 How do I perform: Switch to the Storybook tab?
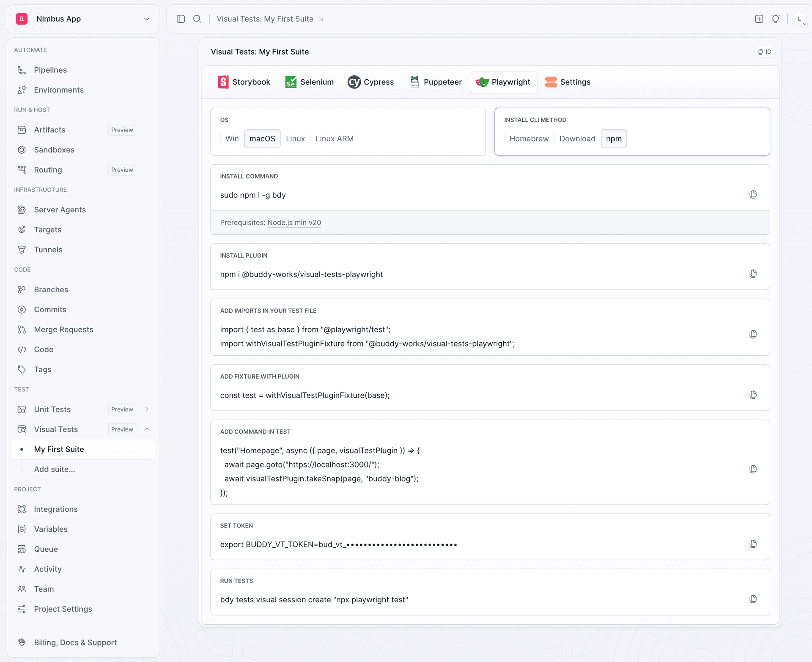pos(244,82)
